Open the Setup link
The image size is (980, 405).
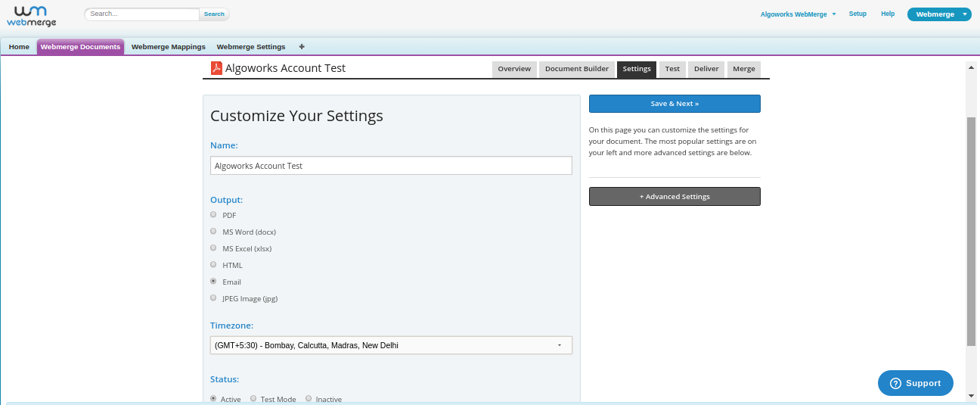pyautogui.click(x=857, y=14)
